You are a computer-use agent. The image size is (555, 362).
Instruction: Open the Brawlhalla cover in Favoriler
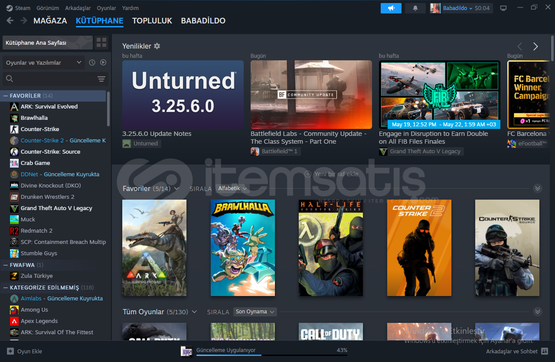pyautogui.click(x=243, y=248)
